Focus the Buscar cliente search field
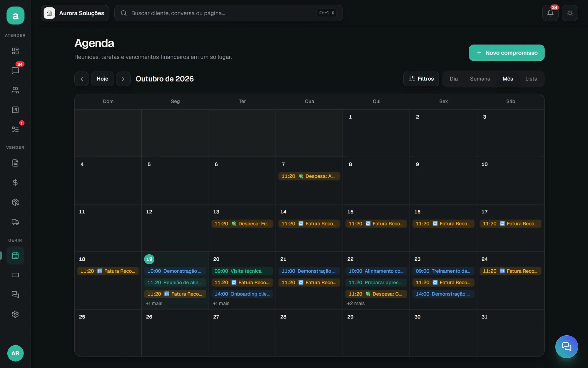 pyautogui.click(x=228, y=13)
